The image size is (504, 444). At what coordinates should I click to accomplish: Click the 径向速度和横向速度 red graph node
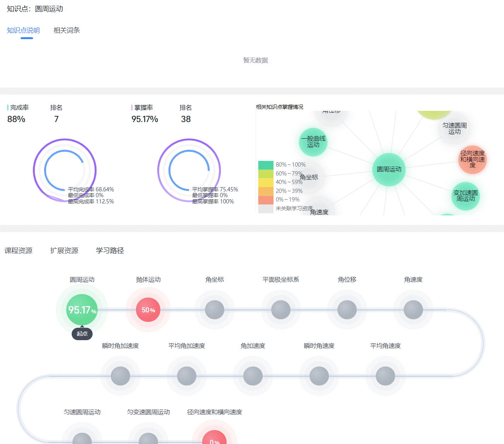[x=472, y=159]
